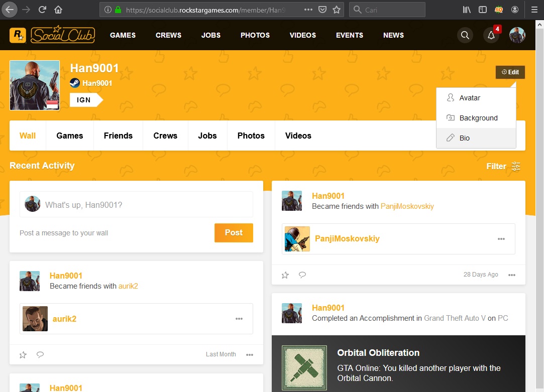Image resolution: width=544 pixels, height=392 pixels.
Task: Select the Wall profile tab
Action: point(28,136)
